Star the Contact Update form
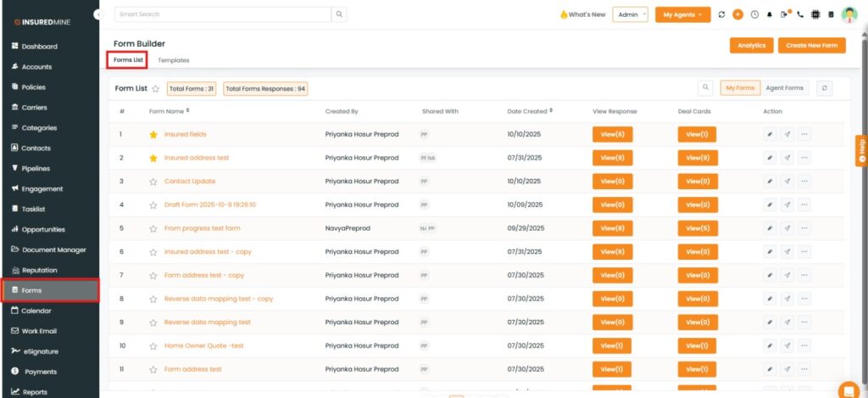The width and height of the screenshot is (868, 398). pyautogui.click(x=153, y=182)
